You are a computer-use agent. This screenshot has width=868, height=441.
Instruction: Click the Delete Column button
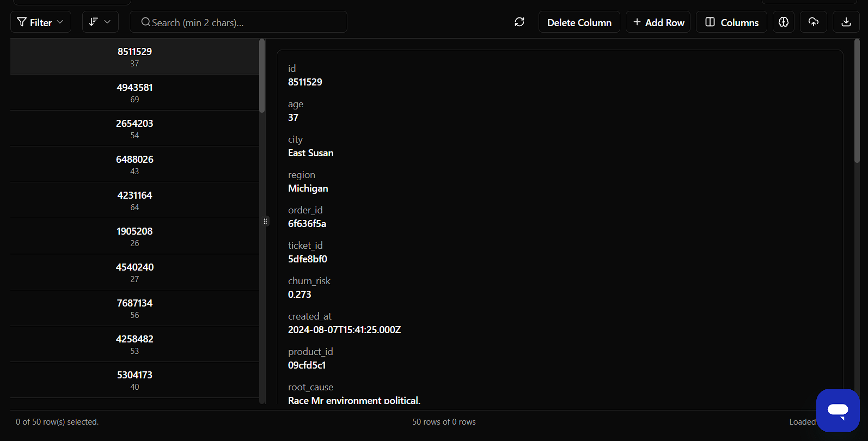coord(579,22)
